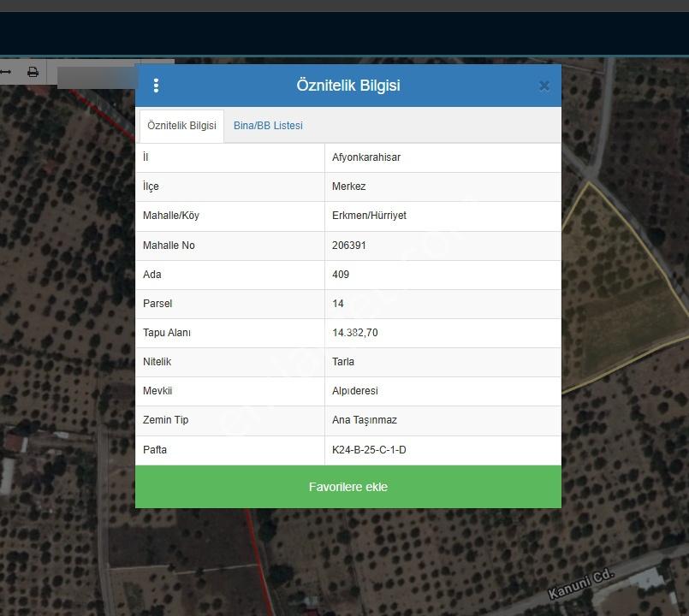Select Tapu Alanı value 14.382,70
The height and width of the screenshot is (616, 689).
355,333
